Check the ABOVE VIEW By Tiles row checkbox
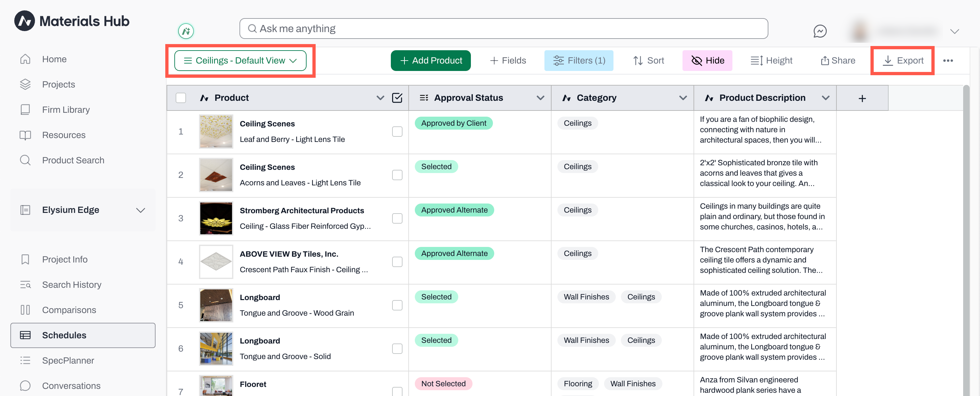The image size is (980, 396). [397, 262]
